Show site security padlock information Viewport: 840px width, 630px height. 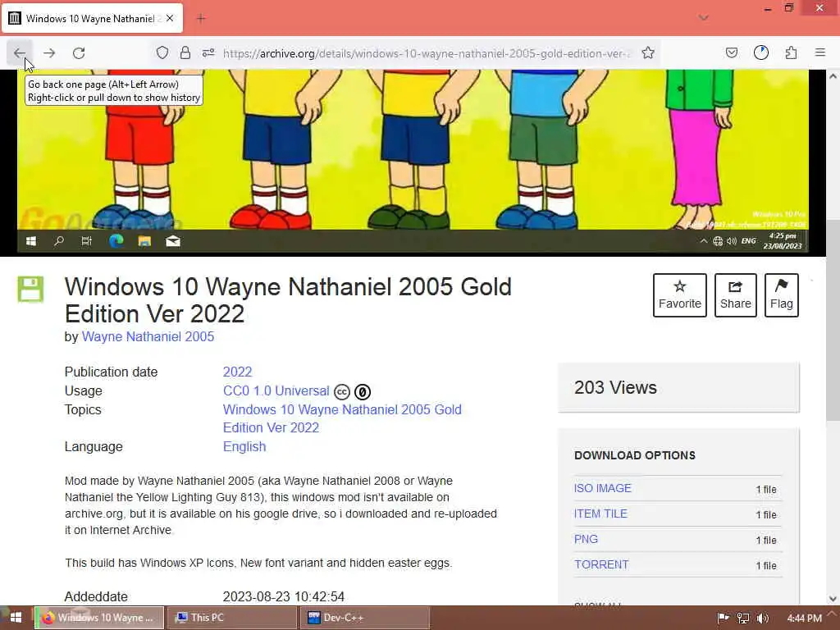pyautogui.click(x=185, y=52)
